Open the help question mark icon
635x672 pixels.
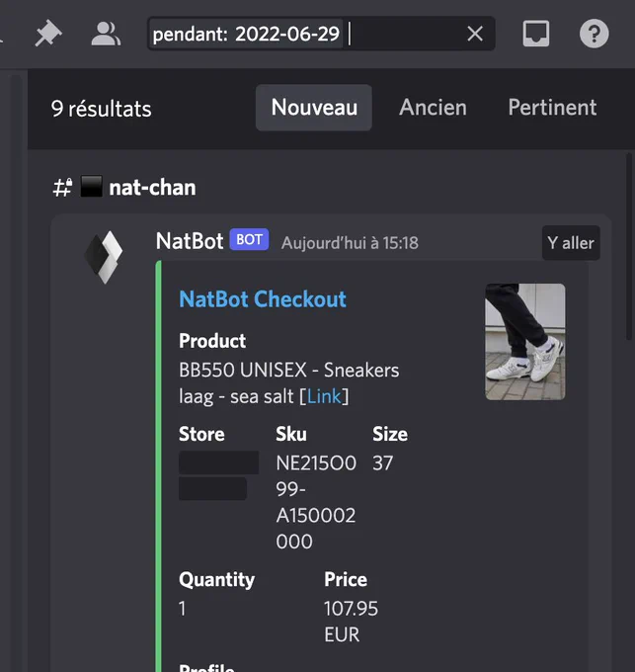coord(594,34)
